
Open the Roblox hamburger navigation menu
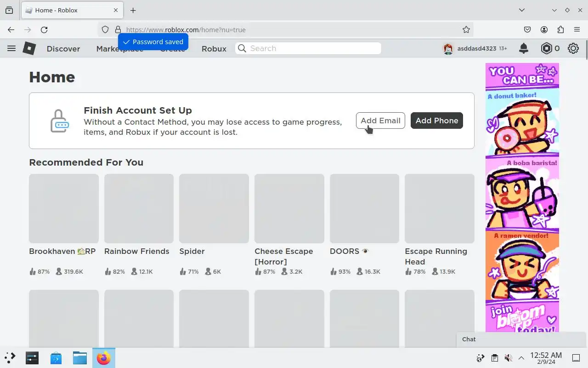[11, 48]
